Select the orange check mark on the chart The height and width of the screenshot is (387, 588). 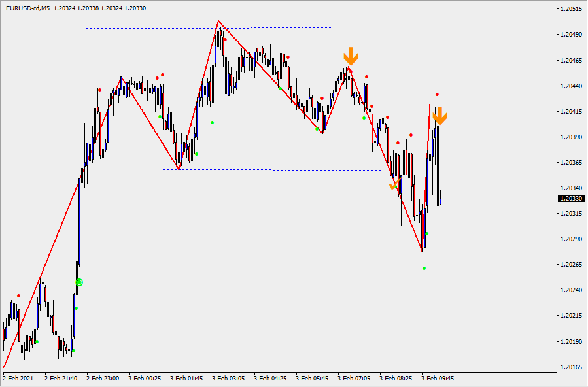click(395, 184)
